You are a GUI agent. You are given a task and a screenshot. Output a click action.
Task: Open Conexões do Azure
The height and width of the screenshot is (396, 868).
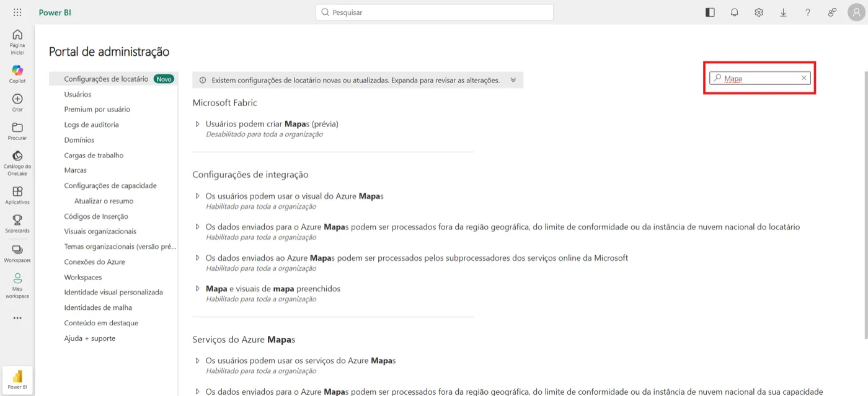[x=94, y=262]
